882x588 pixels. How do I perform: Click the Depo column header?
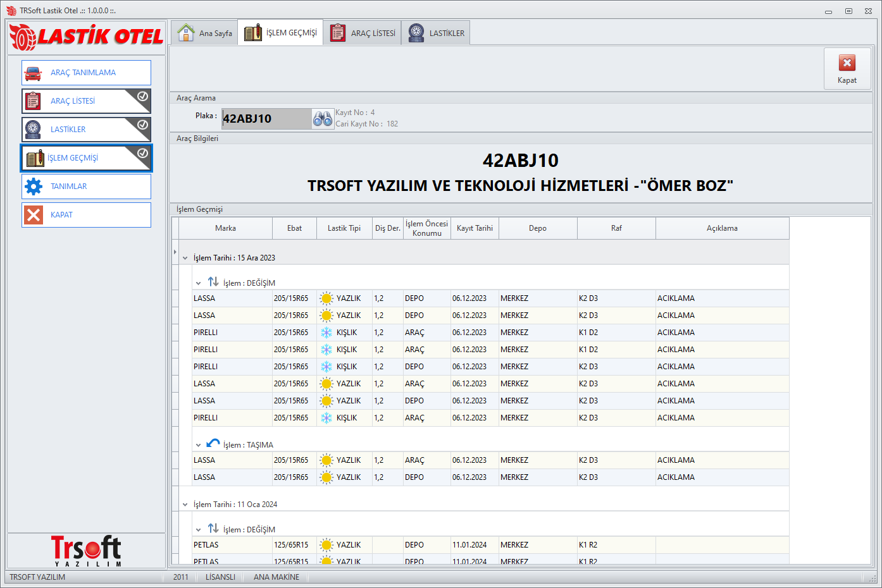click(x=538, y=228)
